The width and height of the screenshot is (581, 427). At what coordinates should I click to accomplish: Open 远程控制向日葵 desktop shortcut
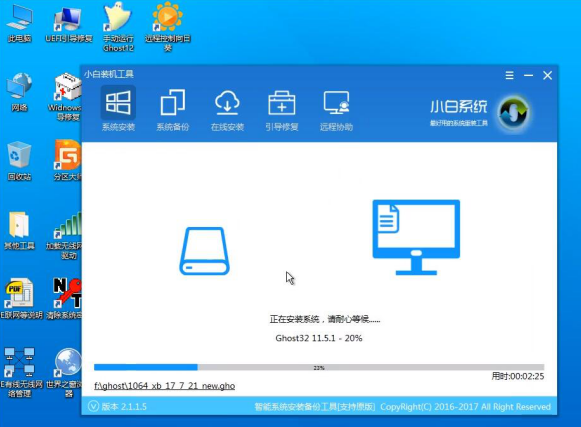tap(167, 27)
